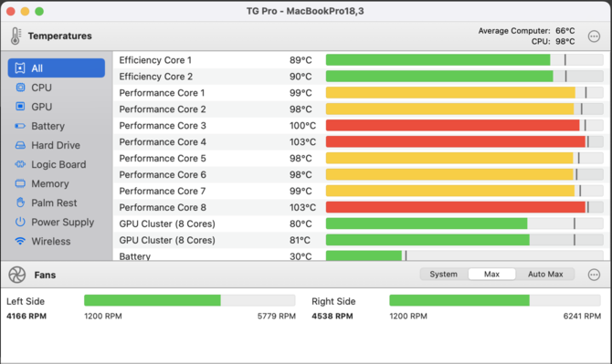Click the 4166 RPM left fan speed
The width and height of the screenshot is (612, 364).
[26, 316]
